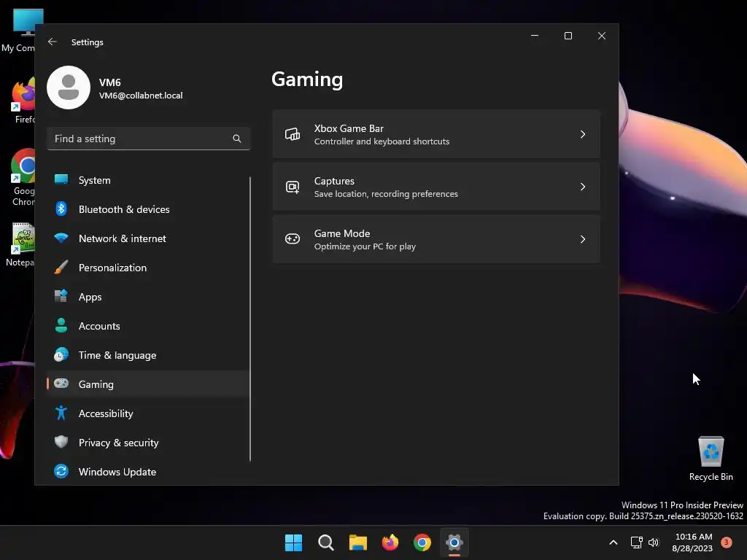Open the Apps category
This screenshot has width=747, height=560.
(147, 297)
